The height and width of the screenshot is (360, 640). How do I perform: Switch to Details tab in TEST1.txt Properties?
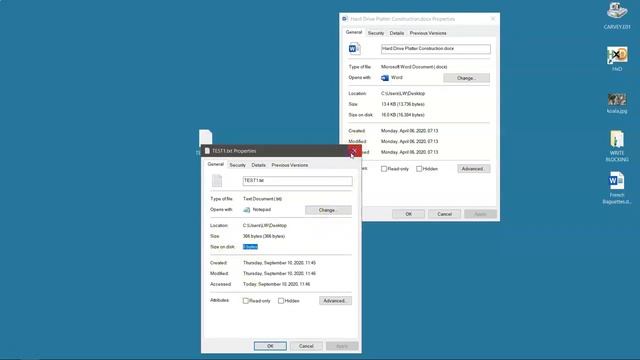click(258, 165)
